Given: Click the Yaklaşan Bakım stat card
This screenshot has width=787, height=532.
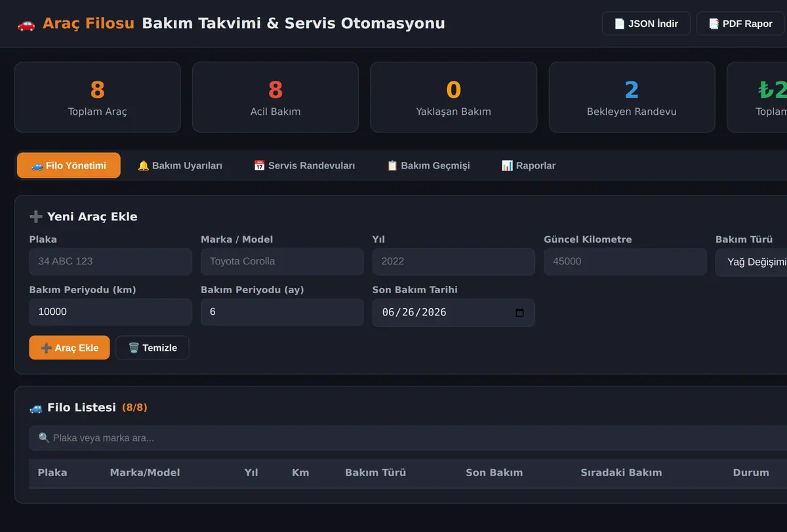Looking at the screenshot, I should coord(454,97).
